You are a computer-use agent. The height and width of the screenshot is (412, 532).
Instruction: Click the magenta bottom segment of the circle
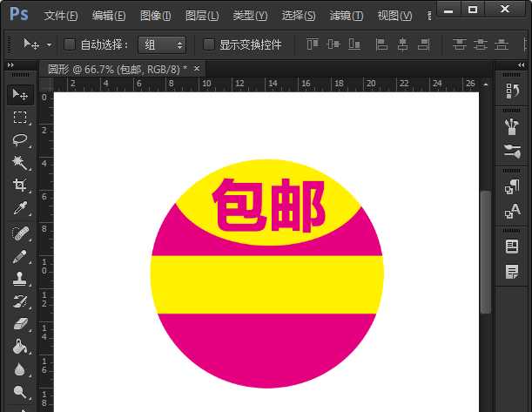pyautogui.click(x=267, y=349)
